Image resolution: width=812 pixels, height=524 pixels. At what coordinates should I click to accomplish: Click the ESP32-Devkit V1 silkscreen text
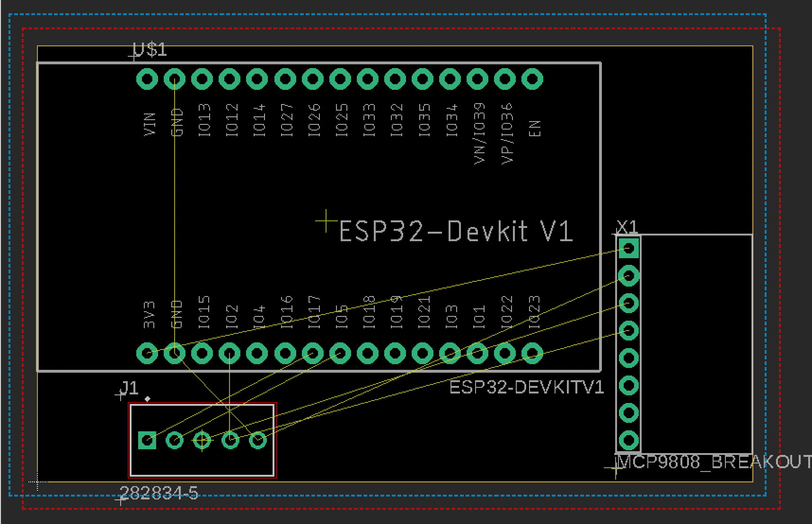click(457, 231)
